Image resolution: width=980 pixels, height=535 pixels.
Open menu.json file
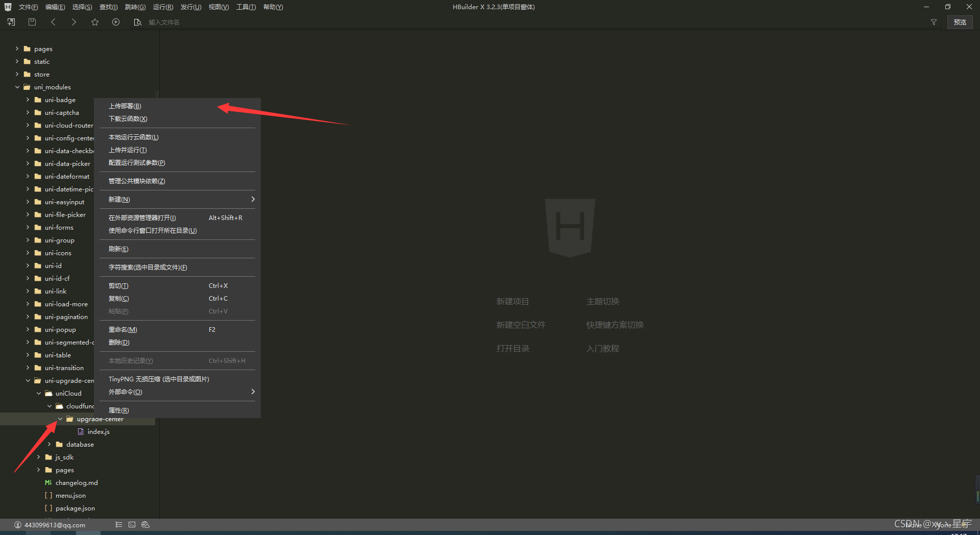pyautogui.click(x=70, y=495)
